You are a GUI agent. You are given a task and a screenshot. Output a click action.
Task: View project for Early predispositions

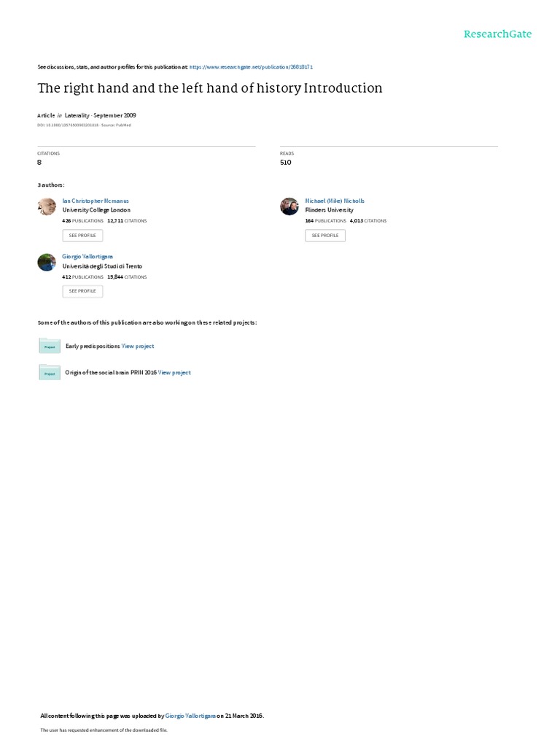tap(138, 347)
